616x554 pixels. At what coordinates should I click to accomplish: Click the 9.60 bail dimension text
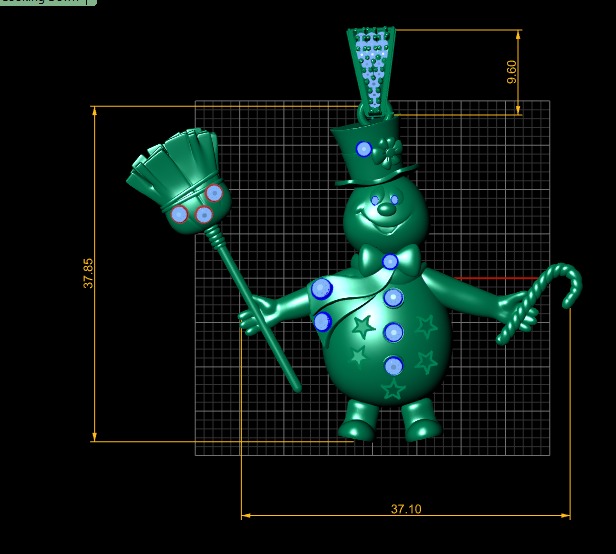[512, 72]
